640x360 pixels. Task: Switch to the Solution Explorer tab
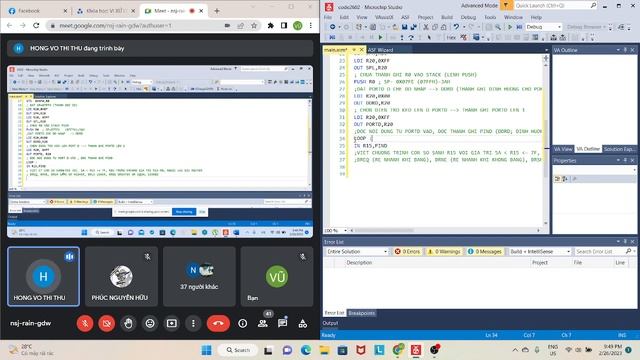[x=619, y=149]
